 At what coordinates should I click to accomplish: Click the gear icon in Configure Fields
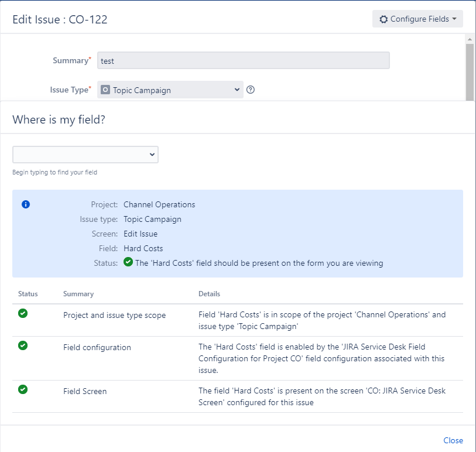pos(383,19)
